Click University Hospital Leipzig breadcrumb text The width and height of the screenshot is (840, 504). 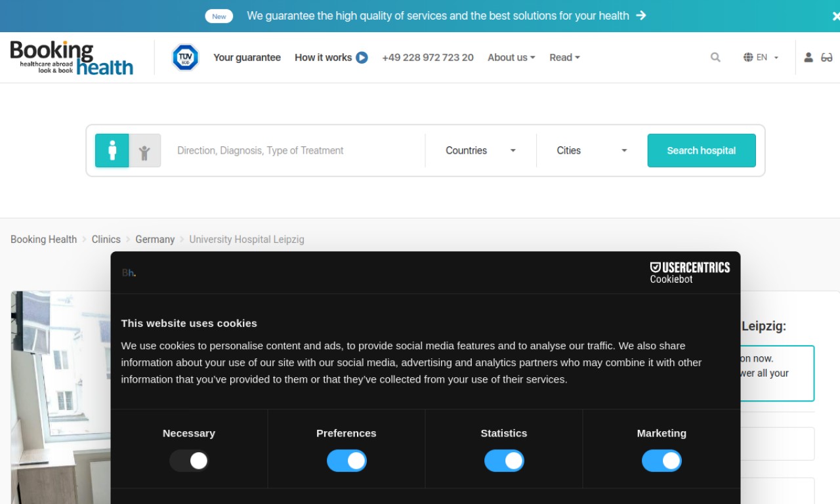tap(247, 240)
